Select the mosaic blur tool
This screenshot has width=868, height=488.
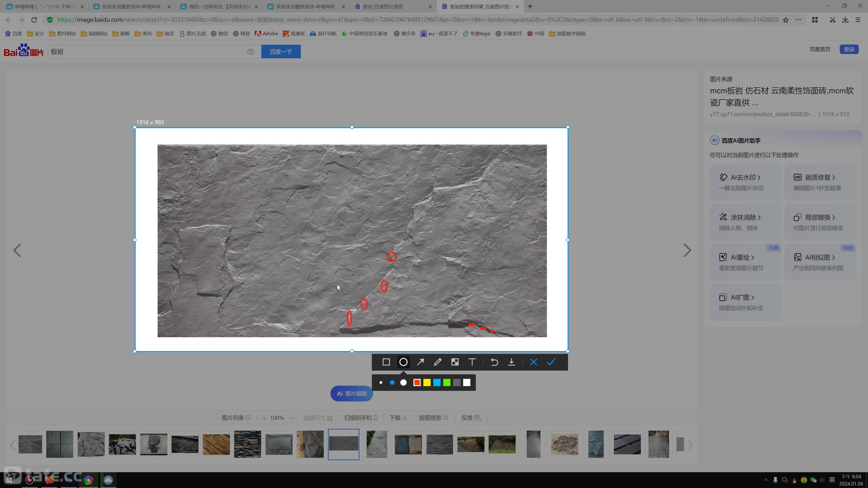coord(455,362)
